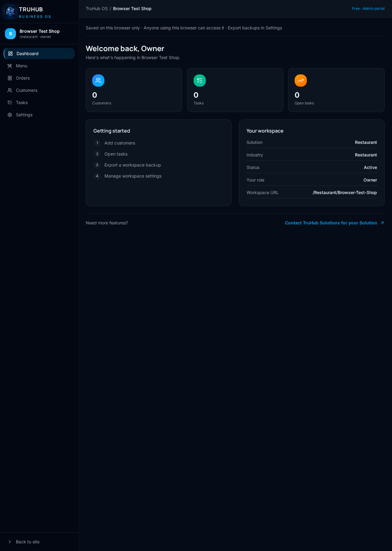This screenshot has height=551, width=392.
Task: Open the Dashboard menu item
Action: coord(39,54)
